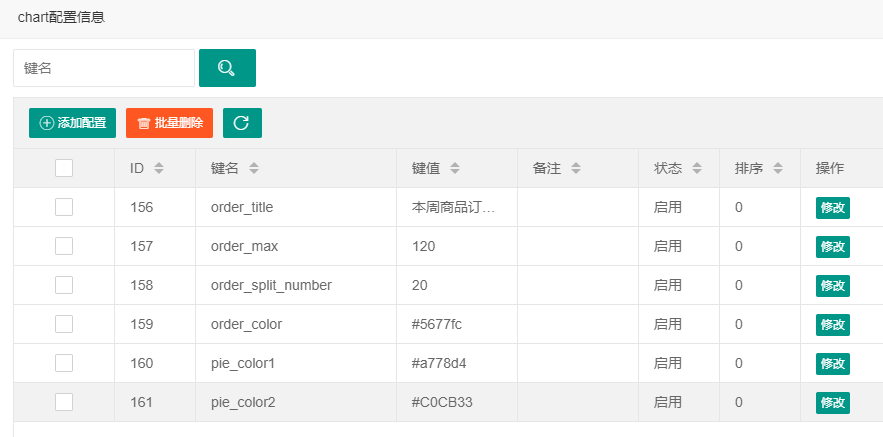The height and width of the screenshot is (437, 883).
Task: Click the chart配置信息 page title
Action: coord(61,17)
